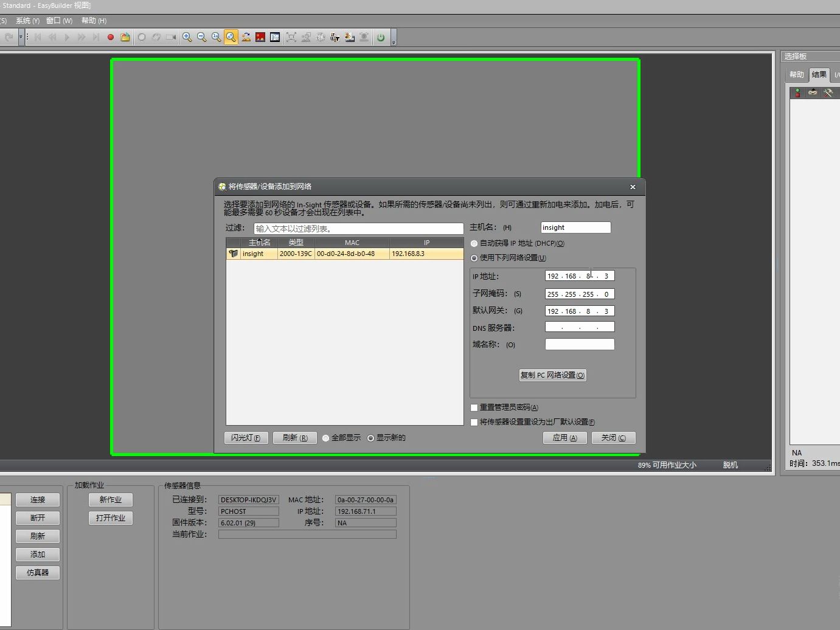Click the 断开 button
This screenshot has height=630, width=840.
coord(38,518)
